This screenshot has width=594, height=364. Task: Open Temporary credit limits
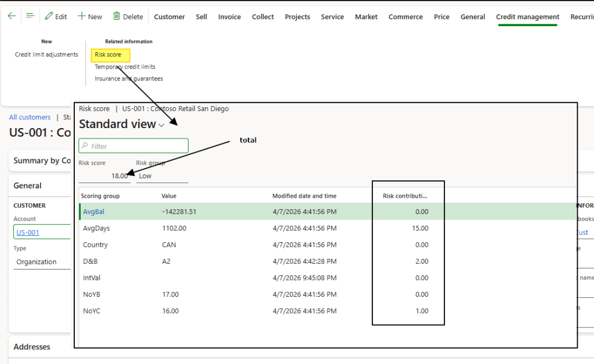click(125, 67)
